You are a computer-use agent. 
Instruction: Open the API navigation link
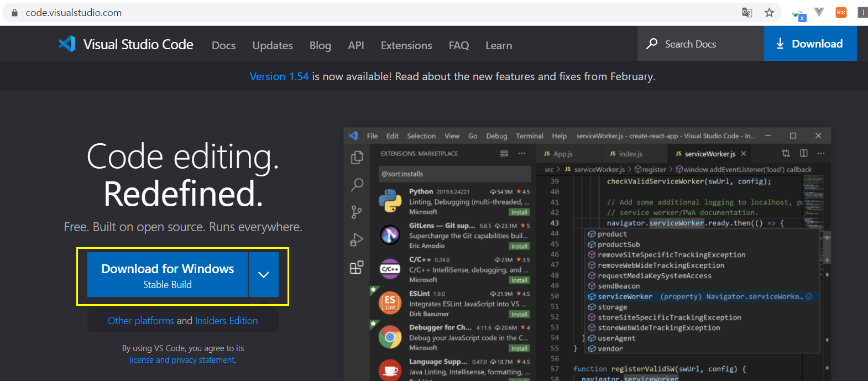click(x=356, y=45)
